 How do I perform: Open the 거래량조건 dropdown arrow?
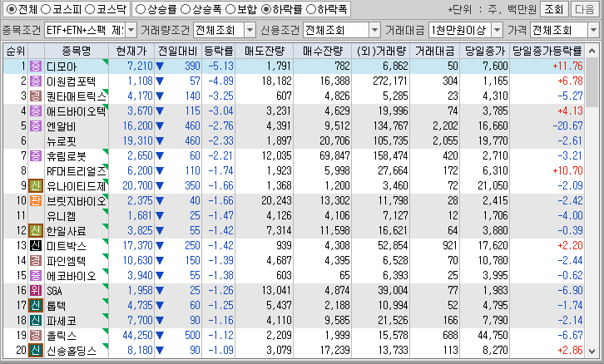[x=250, y=30]
